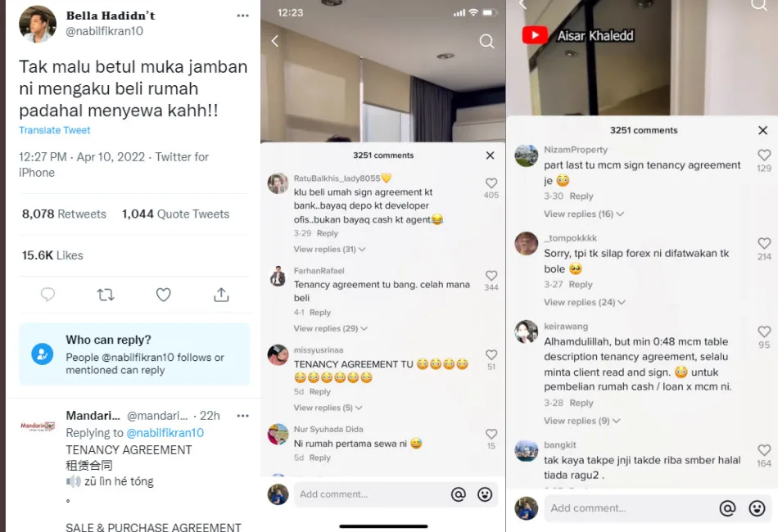Image resolution: width=778 pixels, height=532 pixels.
Task: Tap the emoji icon in middle comment bar
Action: coord(485,494)
